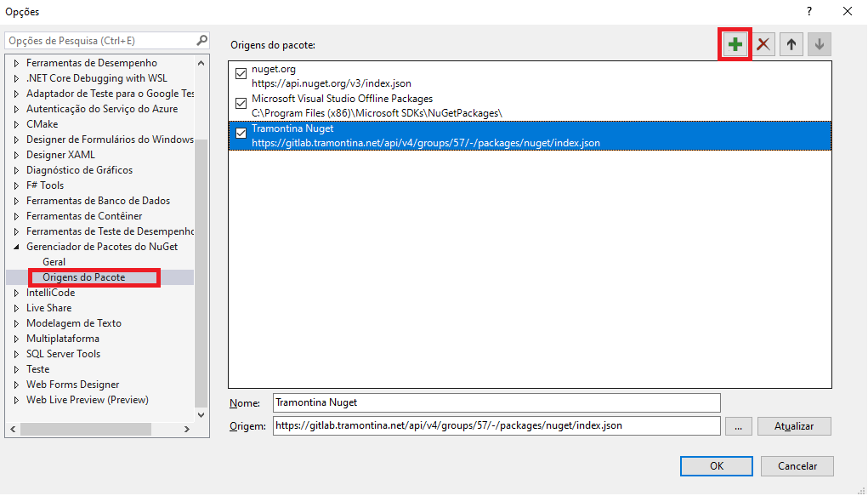Open SQL Server Tools options

[63, 354]
